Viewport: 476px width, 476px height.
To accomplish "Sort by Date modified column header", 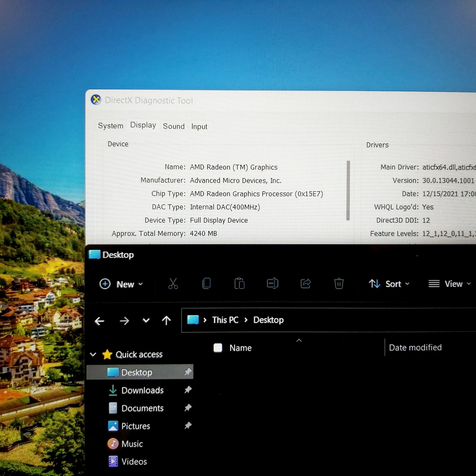I will [x=415, y=347].
